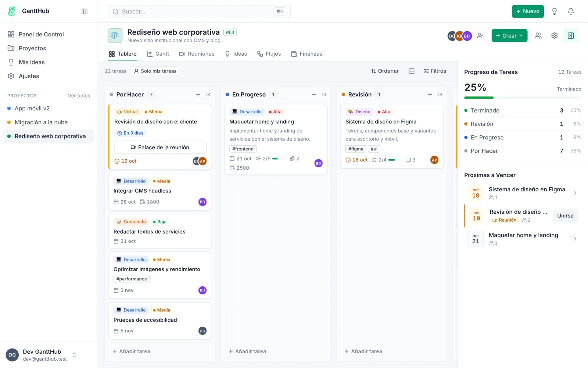The width and height of the screenshot is (588, 368).
Task: Click the Nuevo button
Action: pos(528,11)
